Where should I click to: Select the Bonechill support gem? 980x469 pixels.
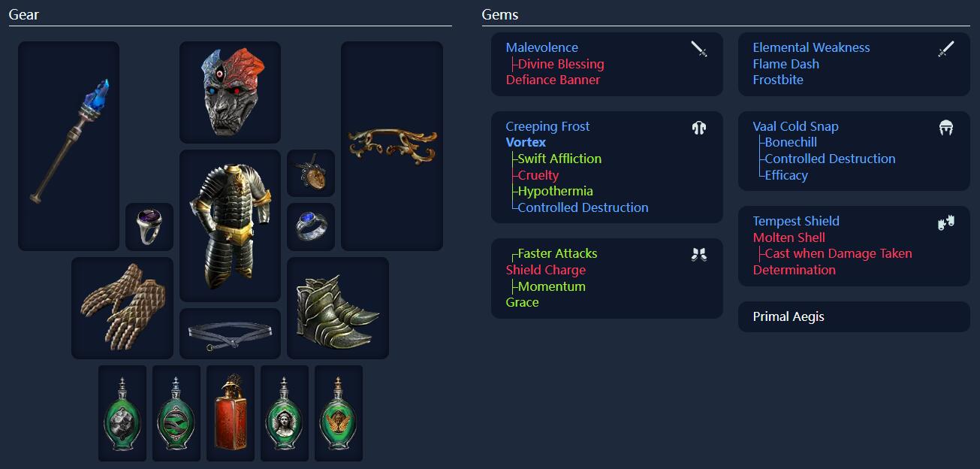[791, 142]
